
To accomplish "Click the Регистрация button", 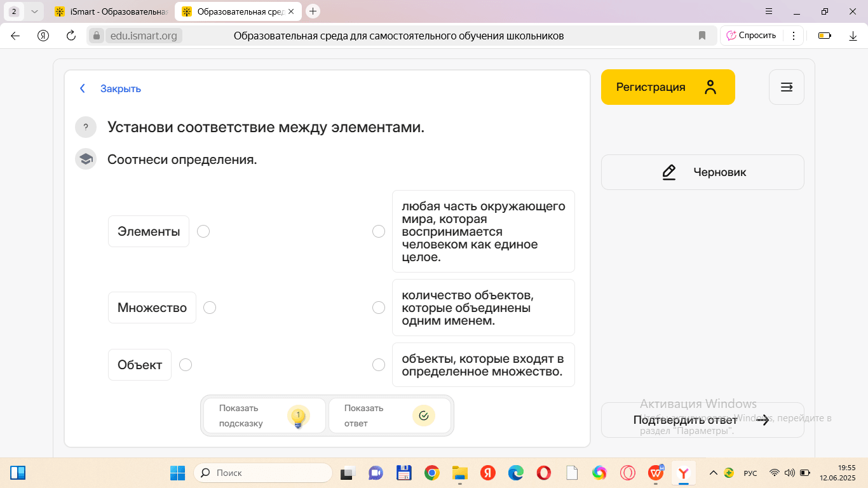I will click(x=668, y=87).
